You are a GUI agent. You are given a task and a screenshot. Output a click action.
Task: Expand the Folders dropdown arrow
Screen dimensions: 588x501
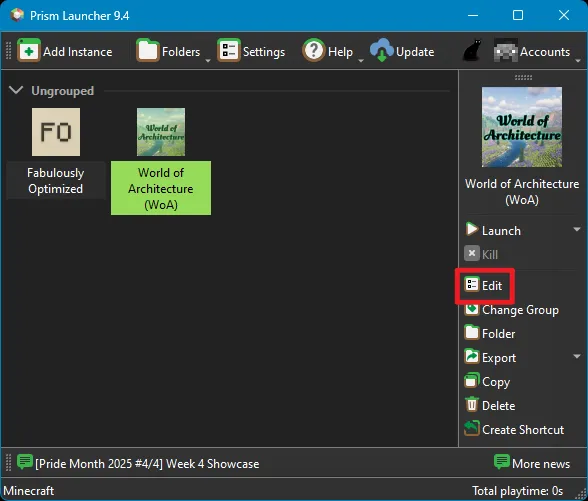pos(208,60)
